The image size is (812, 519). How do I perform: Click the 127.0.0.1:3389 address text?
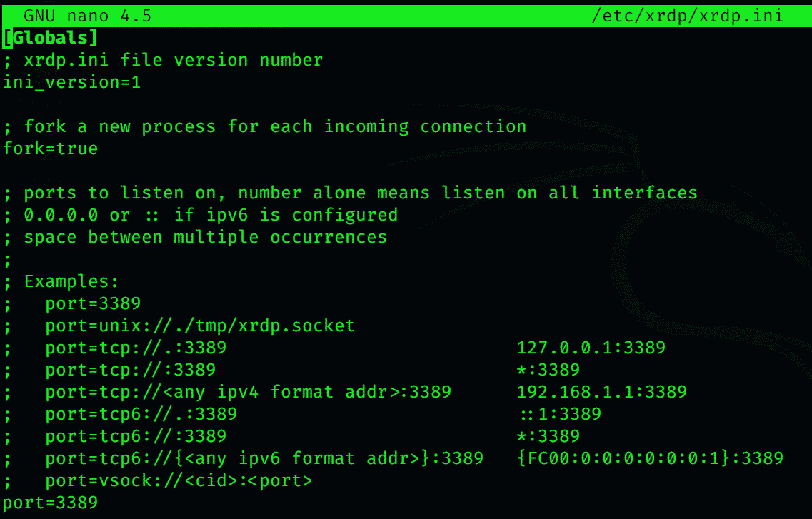pos(591,348)
